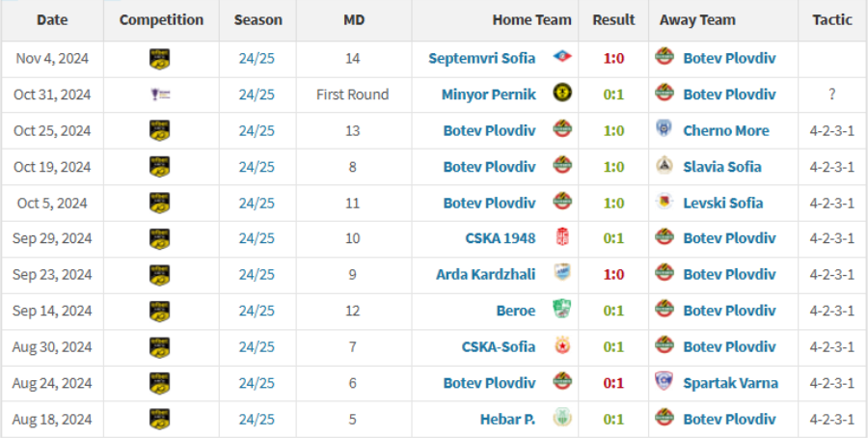Sort by the Competition column header

(x=161, y=20)
